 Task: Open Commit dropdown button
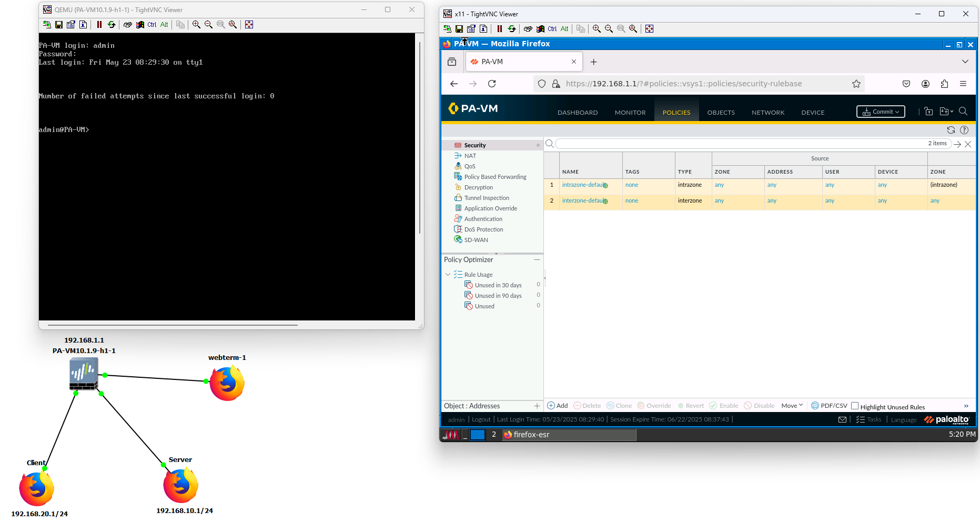[881, 112]
